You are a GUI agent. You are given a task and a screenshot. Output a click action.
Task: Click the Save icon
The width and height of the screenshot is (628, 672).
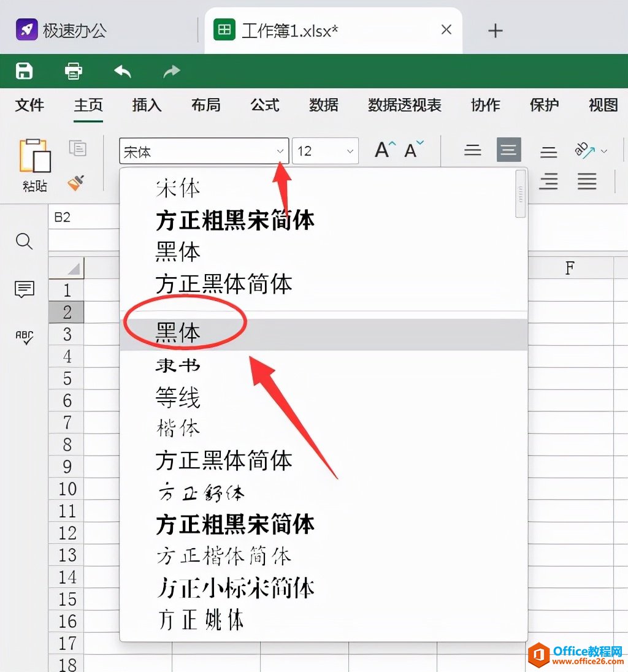tap(23, 71)
